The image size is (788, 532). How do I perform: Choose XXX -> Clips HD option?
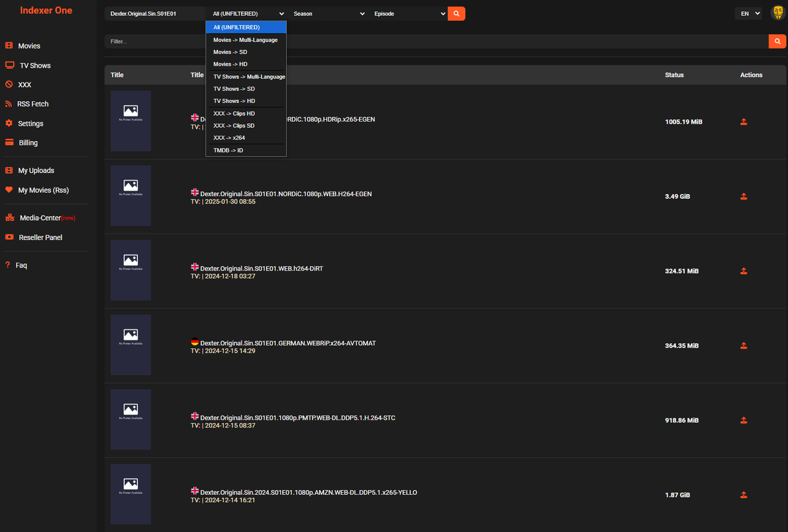(246, 113)
